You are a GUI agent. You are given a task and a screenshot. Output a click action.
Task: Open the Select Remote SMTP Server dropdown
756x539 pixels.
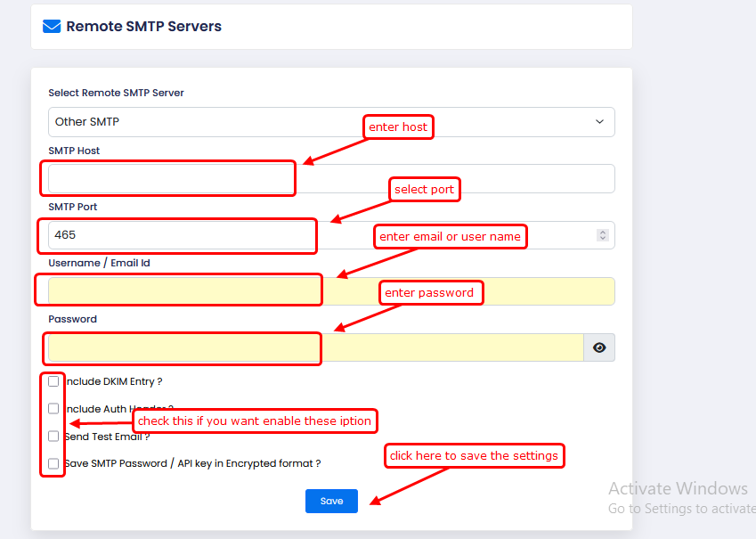pyautogui.click(x=331, y=122)
